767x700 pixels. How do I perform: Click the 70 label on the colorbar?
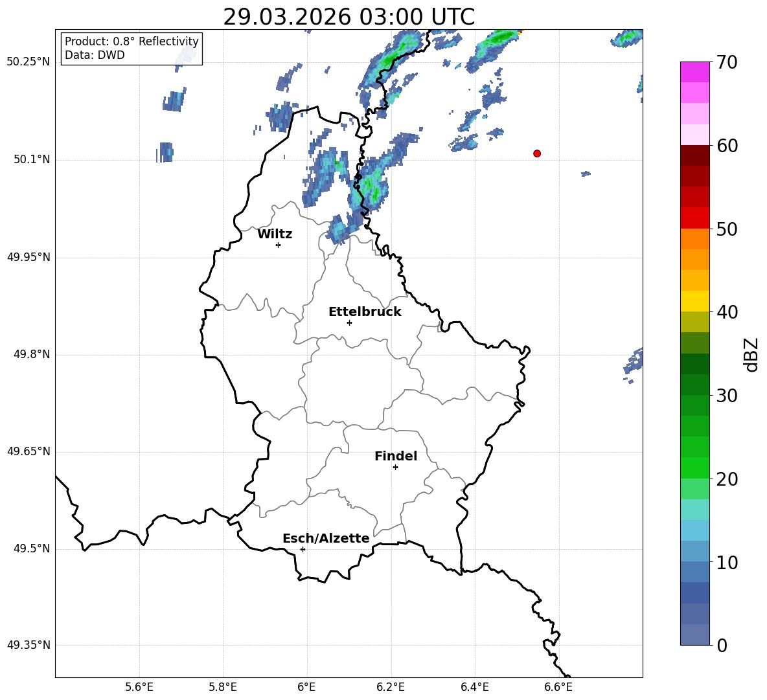[727, 63]
